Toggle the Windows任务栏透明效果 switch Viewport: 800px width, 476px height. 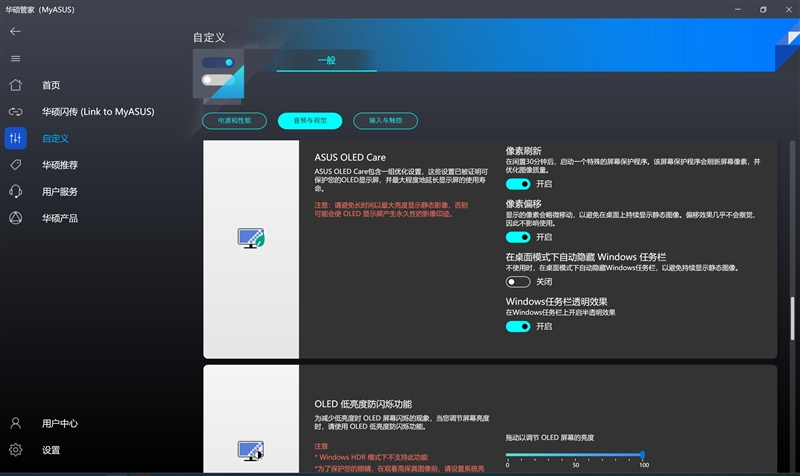pyautogui.click(x=518, y=327)
